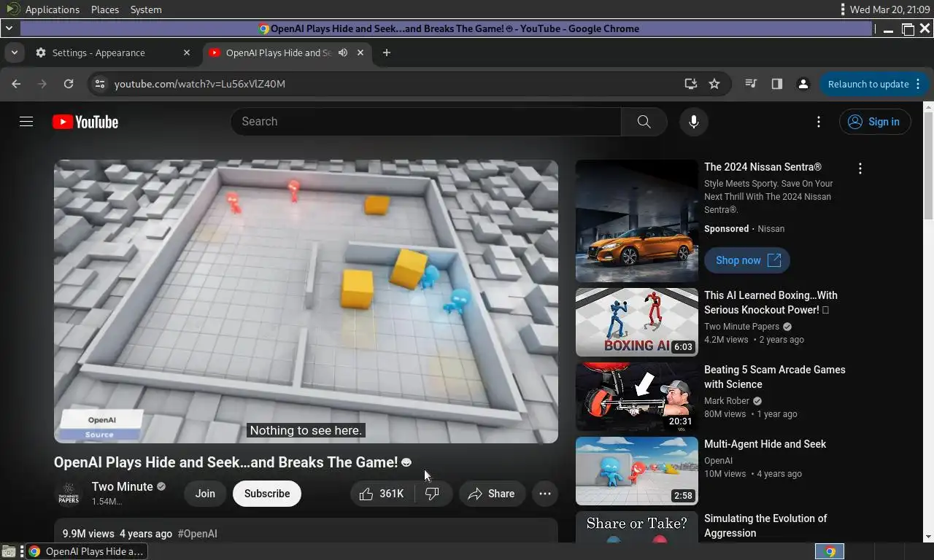Click the address bar URL
Screen dimensions: 934x560
point(200,84)
